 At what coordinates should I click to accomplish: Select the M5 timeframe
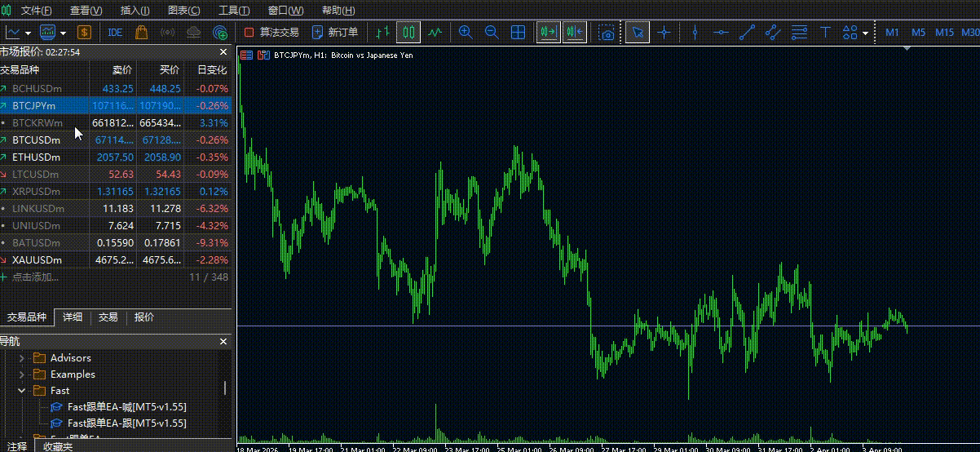click(918, 33)
